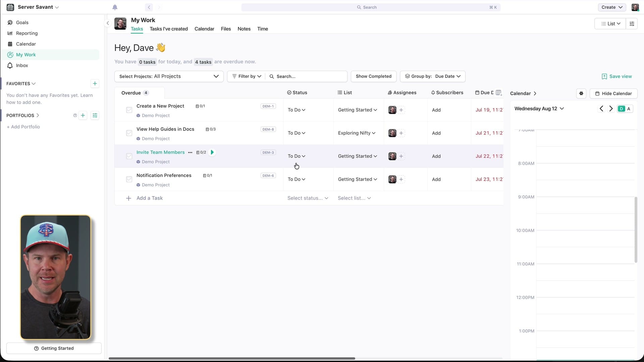Add subscribers to Invite Team Members
The image size is (644, 362).
[436, 156]
